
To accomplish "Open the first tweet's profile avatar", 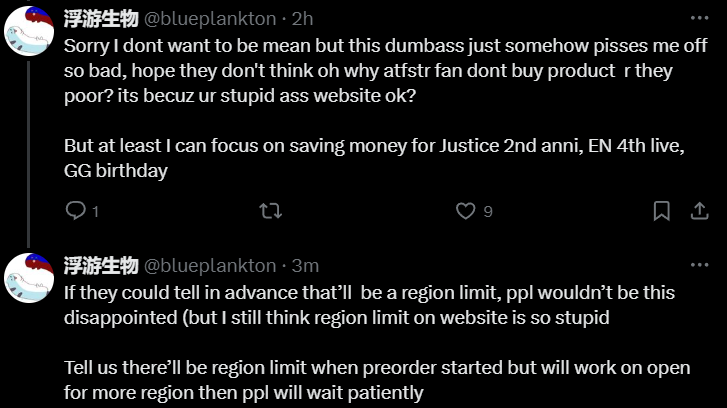I will click(x=29, y=31).
